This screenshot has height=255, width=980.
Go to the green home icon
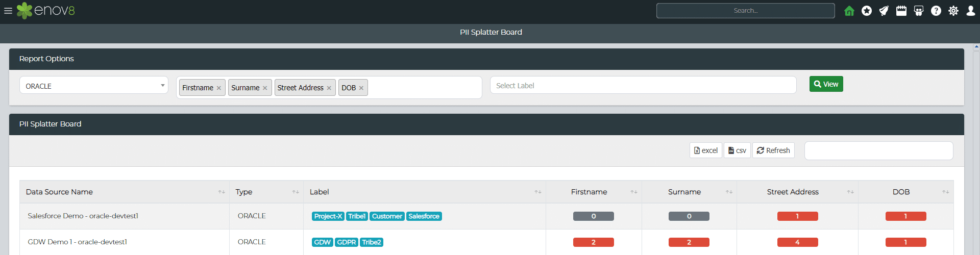[849, 11]
